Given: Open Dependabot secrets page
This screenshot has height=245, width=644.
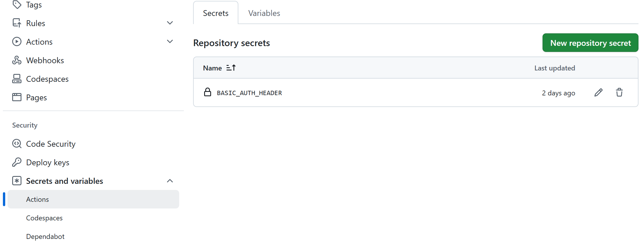Looking at the screenshot, I should (x=45, y=236).
